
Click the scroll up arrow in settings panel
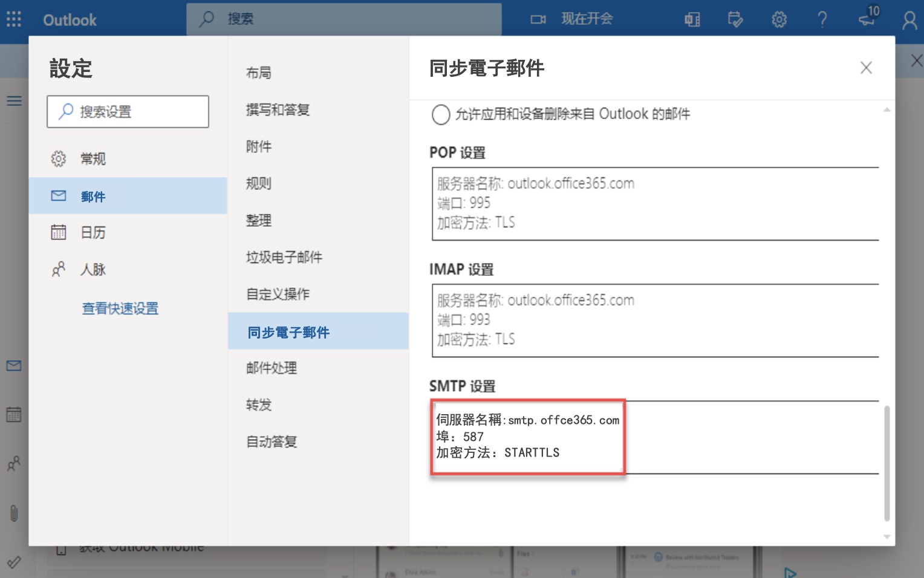click(887, 110)
